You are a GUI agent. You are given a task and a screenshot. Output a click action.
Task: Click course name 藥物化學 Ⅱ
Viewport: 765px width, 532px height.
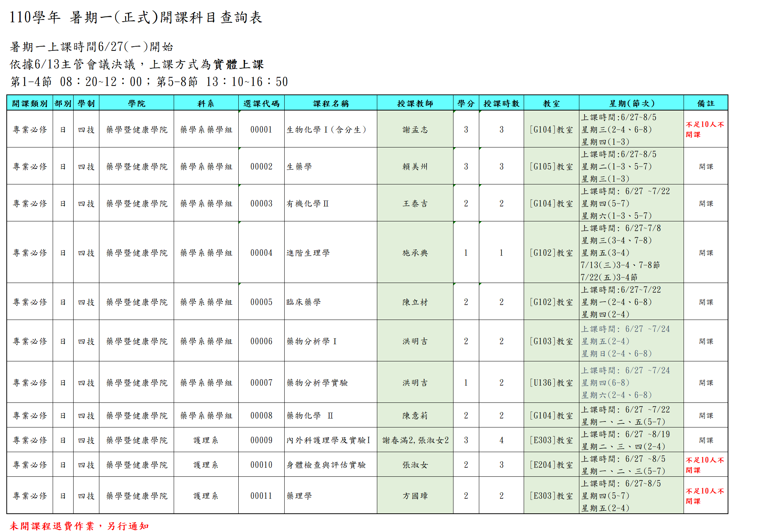(310, 416)
